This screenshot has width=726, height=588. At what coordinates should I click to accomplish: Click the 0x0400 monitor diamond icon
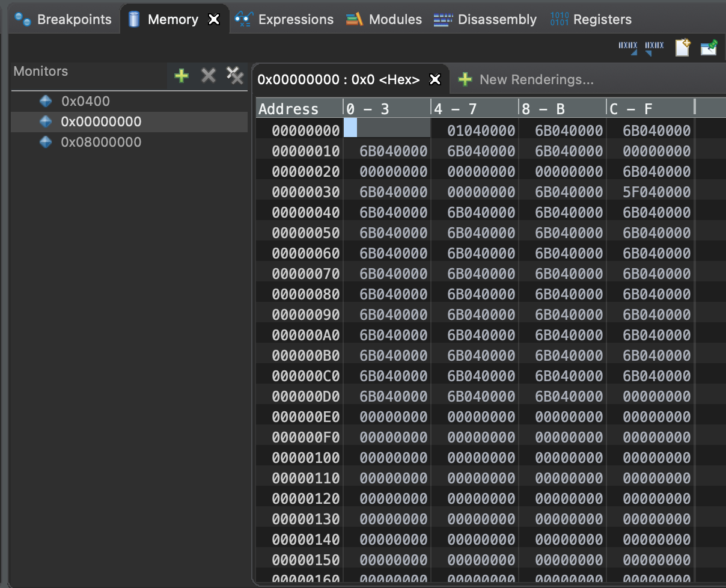coord(46,101)
